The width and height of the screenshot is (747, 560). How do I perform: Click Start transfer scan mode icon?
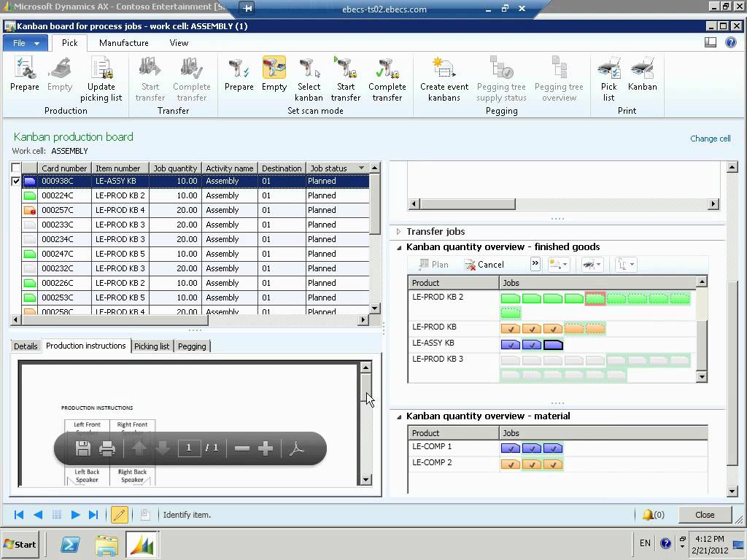pos(345,79)
